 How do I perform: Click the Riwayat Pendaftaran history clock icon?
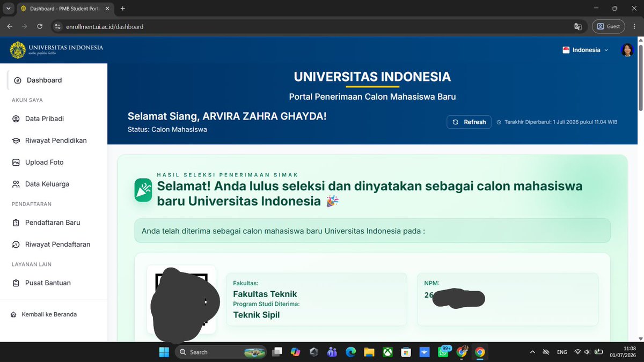(x=16, y=245)
